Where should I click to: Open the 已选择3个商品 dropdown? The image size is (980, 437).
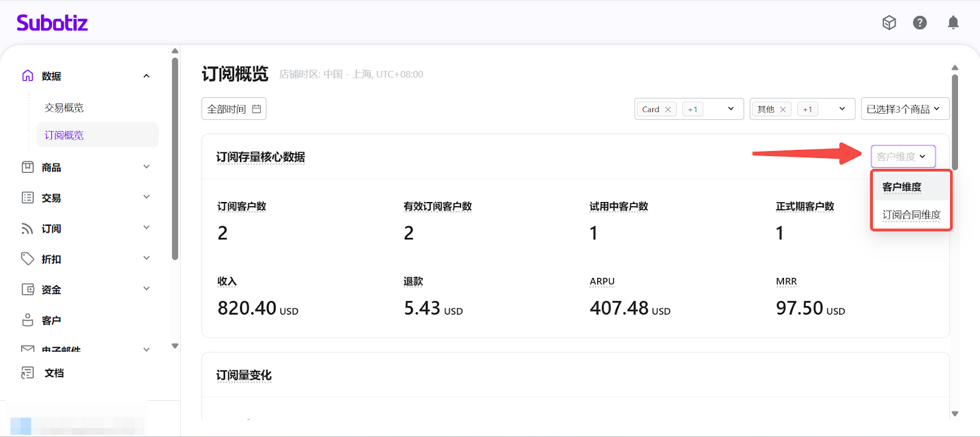pos(905,109)
